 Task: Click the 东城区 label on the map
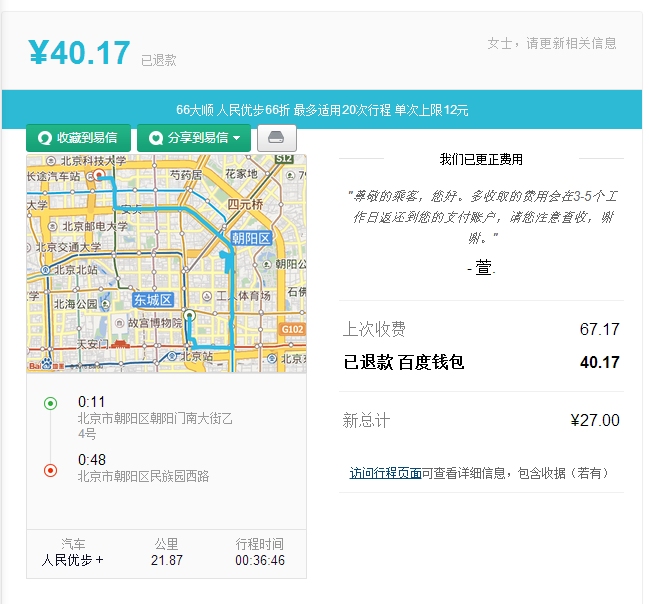153,300
